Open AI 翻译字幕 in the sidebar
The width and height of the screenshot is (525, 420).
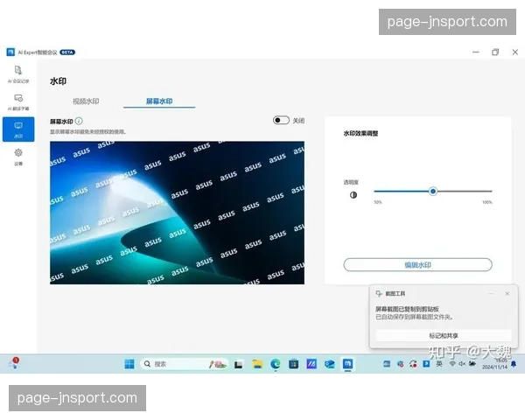click(17, 101)
